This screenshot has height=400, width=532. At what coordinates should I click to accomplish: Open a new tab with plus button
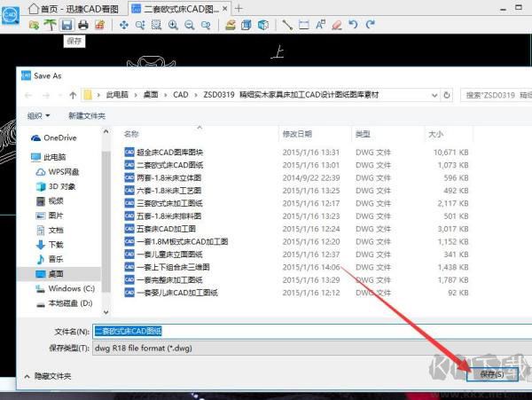239,8
